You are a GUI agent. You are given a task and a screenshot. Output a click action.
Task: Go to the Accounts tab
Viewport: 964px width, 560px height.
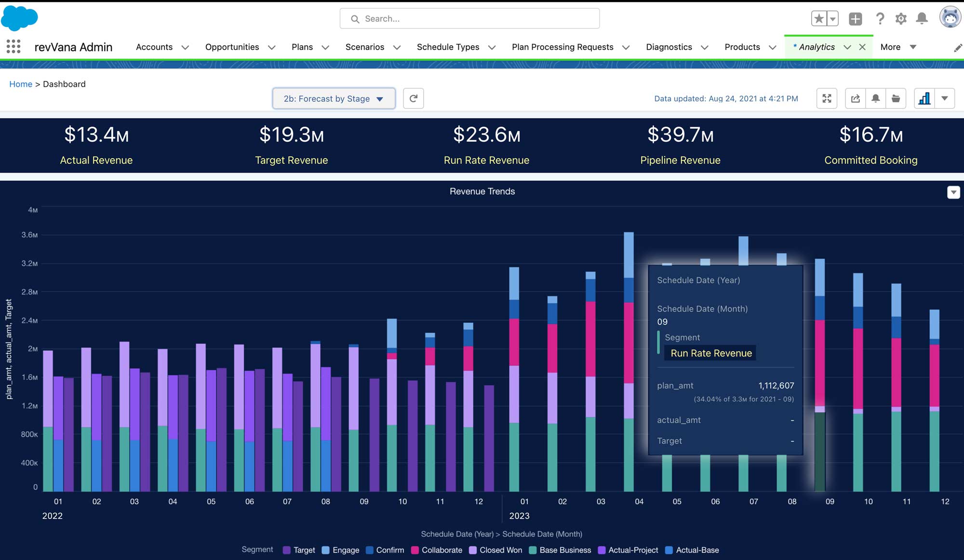pyautogui.click(x=154, y=47)
